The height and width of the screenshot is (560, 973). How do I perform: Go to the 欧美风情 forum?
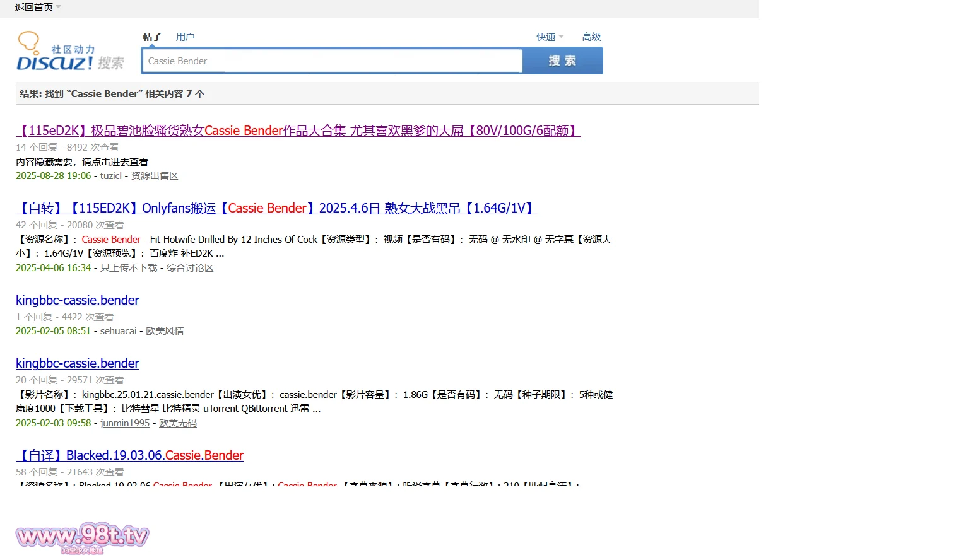(x=165, y=331)
